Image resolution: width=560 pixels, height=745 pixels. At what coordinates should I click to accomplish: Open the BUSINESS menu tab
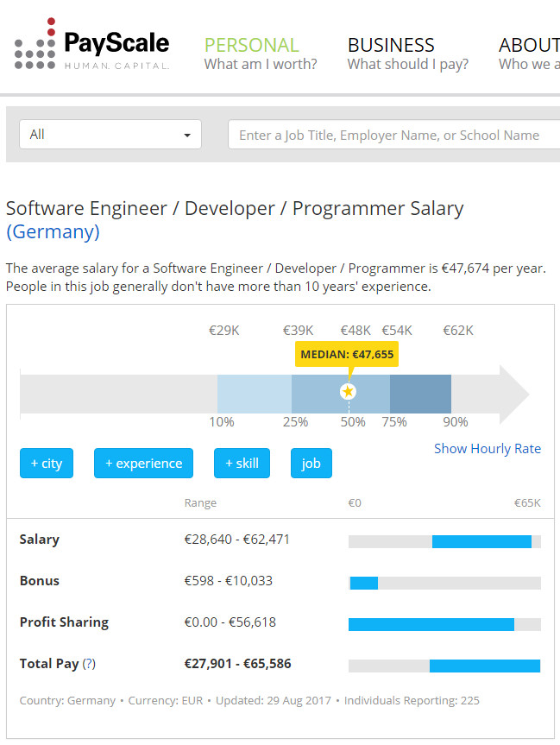tap(407, 53)
